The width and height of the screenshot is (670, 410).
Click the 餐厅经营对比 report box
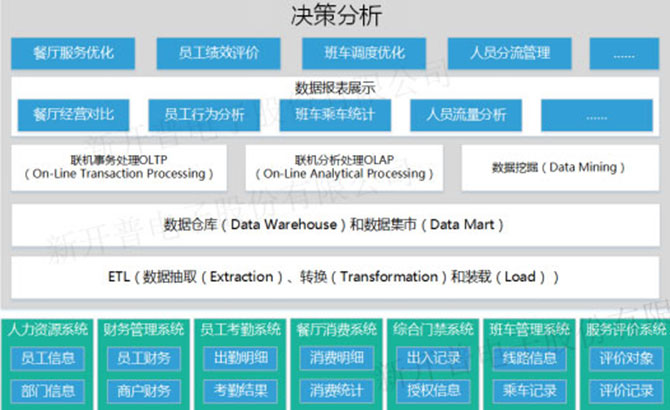[73, 115]
